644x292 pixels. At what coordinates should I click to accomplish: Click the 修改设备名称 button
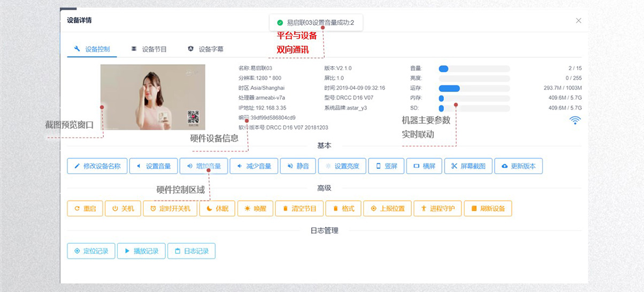pos(97,166)
